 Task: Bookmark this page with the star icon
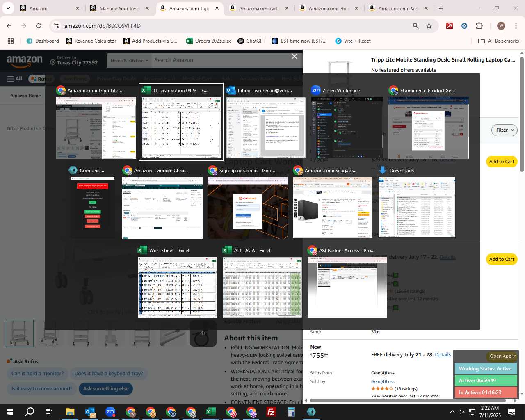pyautogui.click(x=429, y=26)
